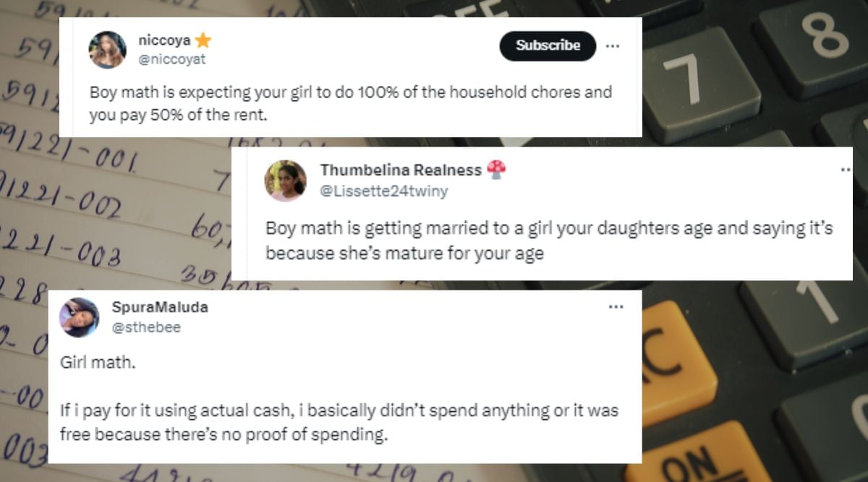Click Thumbelina Realness's profile avatar

(x=285, y=180)
